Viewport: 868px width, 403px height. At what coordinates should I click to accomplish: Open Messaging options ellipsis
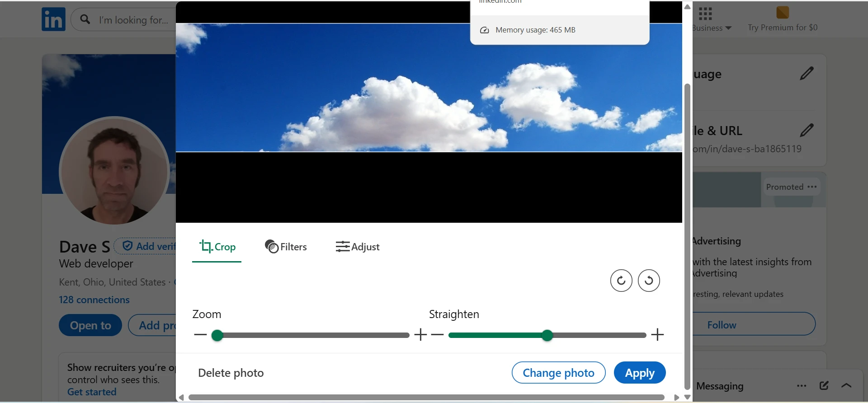pos(802,386)
